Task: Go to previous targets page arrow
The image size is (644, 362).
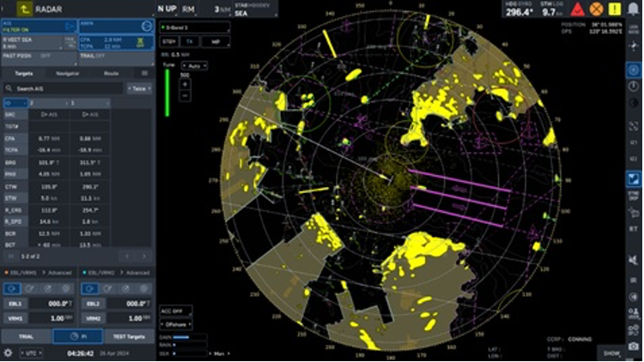Action: click(x=127, y=256)
